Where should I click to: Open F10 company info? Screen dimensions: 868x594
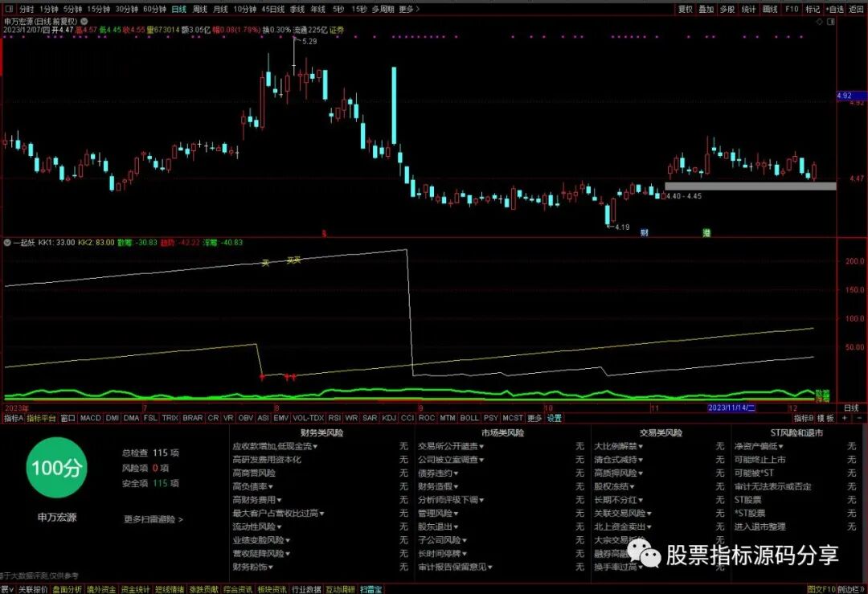click(792, 9)
